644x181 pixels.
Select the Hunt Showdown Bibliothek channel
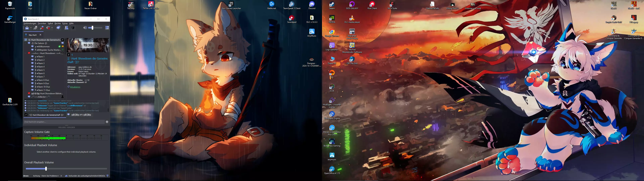coord(47,93)
